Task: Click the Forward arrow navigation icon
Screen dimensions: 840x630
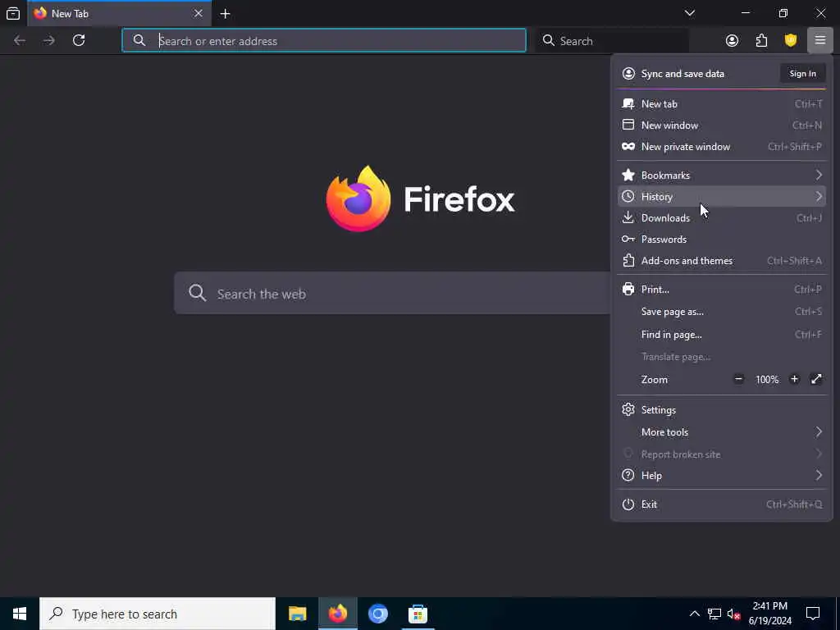Action: 49,40
